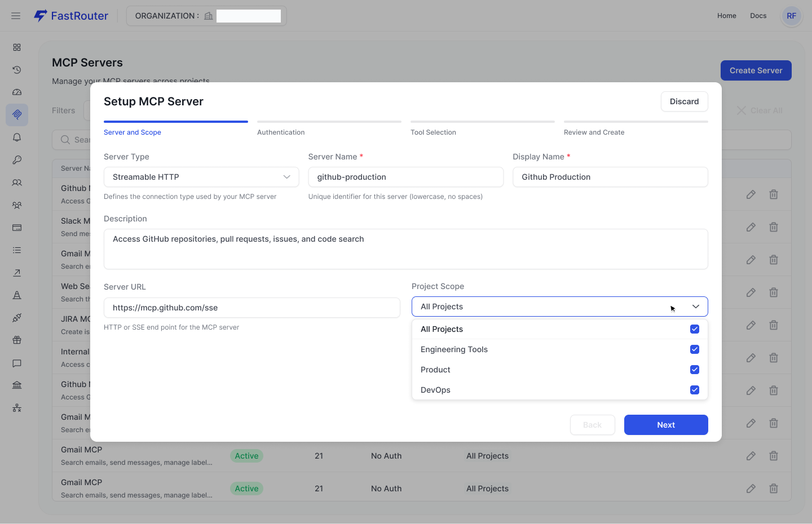Image resolution: width=812 pixels, height=524 pixels.
Task: Discard the MCP server setup
Action: (684, 101)
